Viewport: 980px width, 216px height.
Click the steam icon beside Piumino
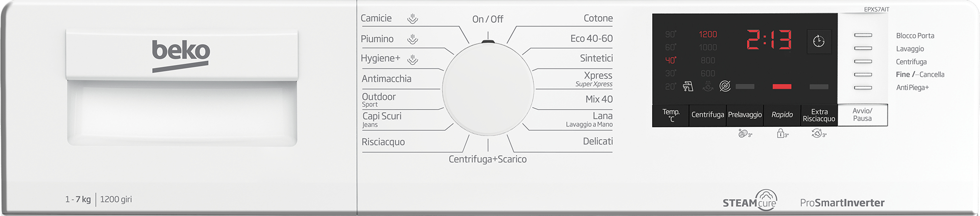(x=413, y=39)
